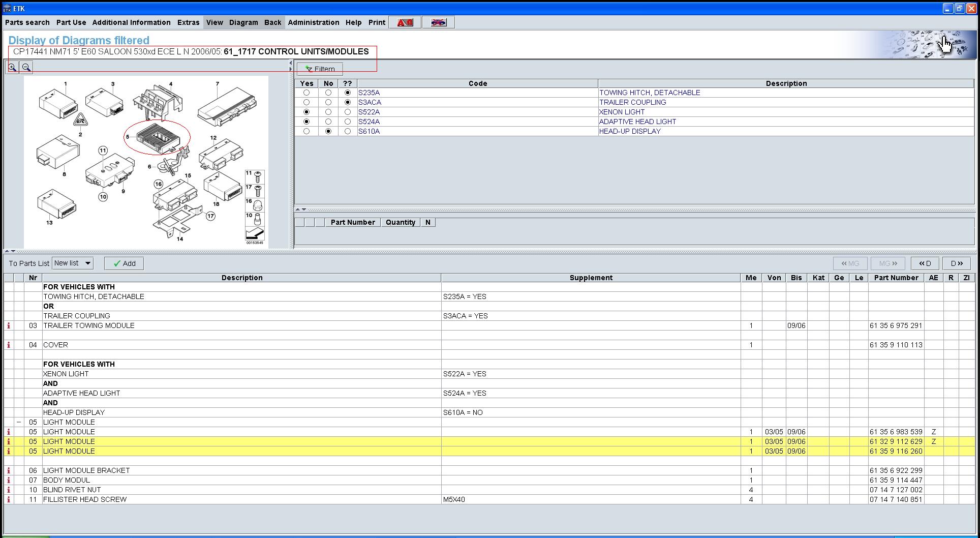Collapse the 05 LIGHT MODULE group
The height and width of the screenshot is (538, 980).
pos(19,422)
